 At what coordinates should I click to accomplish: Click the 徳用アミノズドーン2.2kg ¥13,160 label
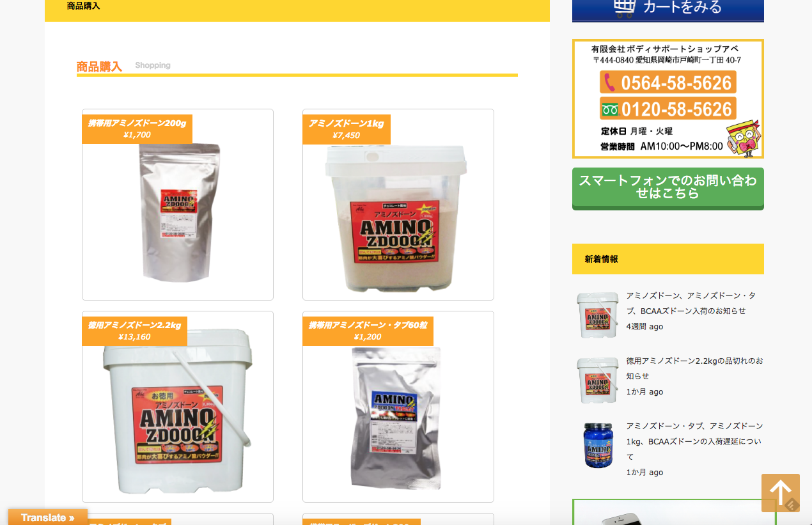(x=134, y=331)
